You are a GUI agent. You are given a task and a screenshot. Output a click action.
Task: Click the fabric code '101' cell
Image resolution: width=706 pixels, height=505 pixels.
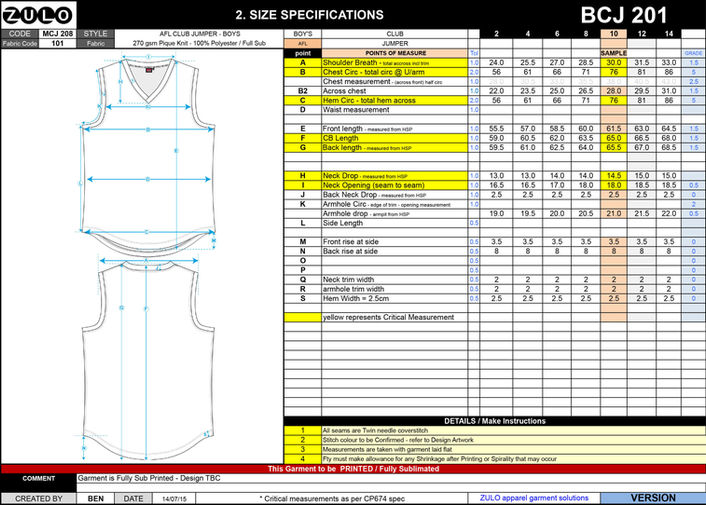pyautogui.click(x=57, y=44)
